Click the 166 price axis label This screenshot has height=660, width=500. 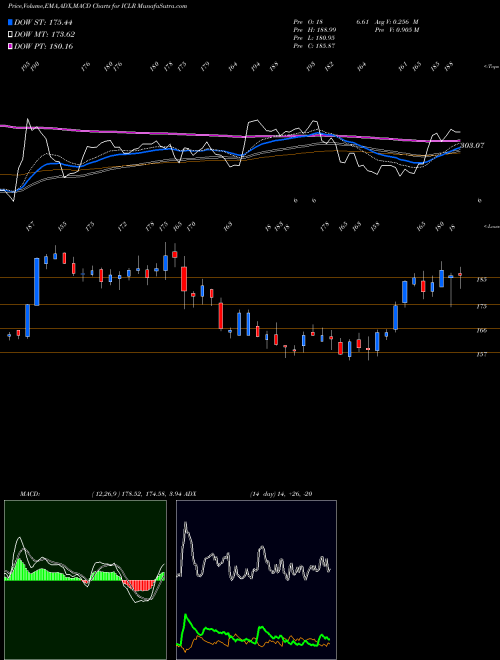[481, 330]
